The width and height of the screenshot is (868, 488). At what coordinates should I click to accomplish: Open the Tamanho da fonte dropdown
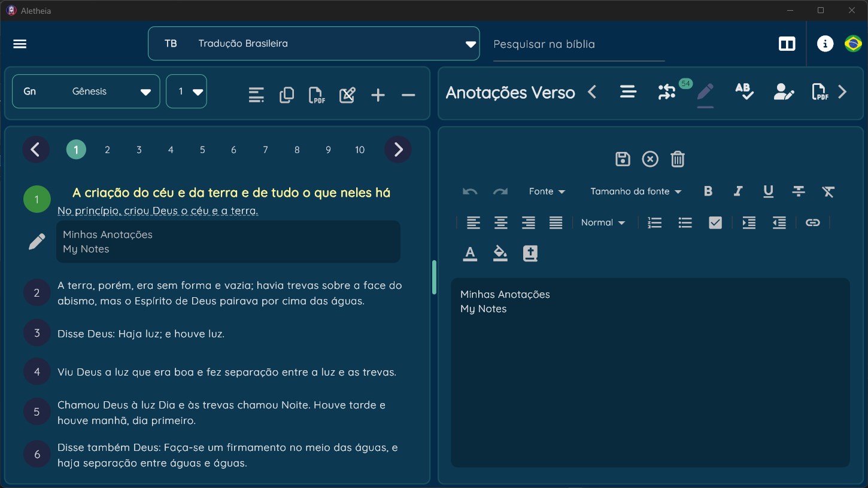(636, 191)
